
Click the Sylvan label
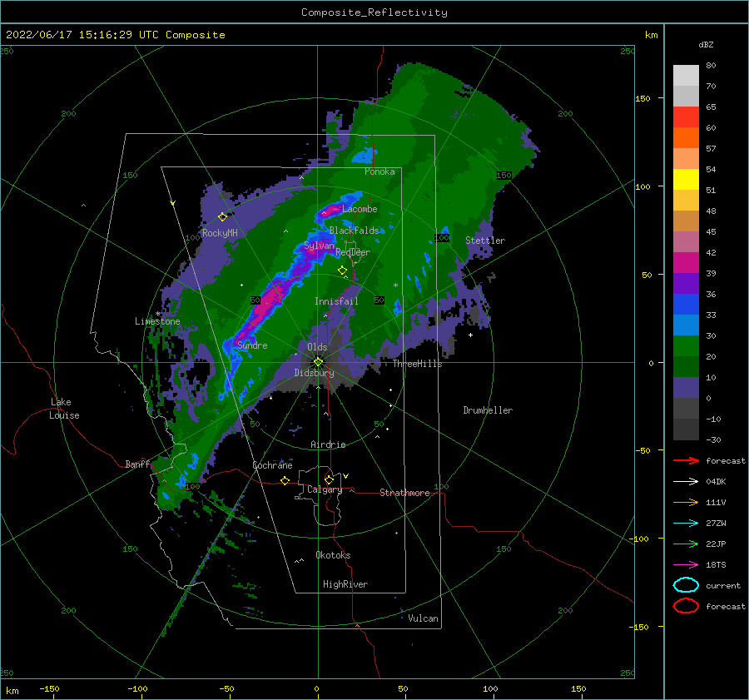coord(319,246)
